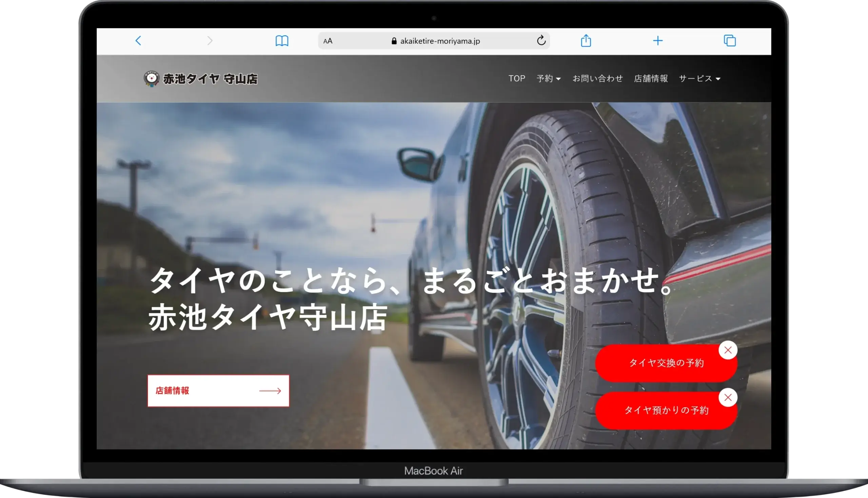Screen dimensions: 868x498
Task: Show all tabs overview icon
Action: coord(729,41)
